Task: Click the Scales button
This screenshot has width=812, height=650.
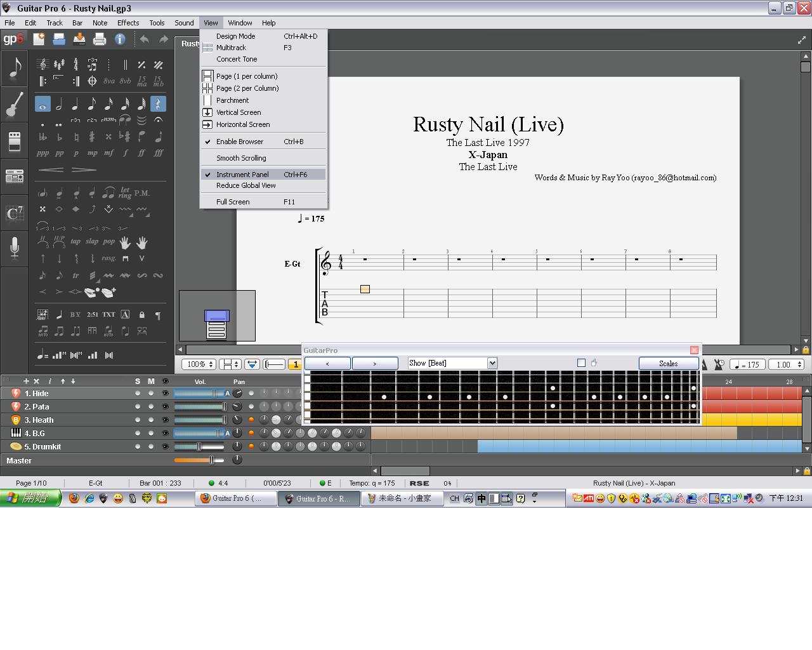Action: [x=669, y=364]
